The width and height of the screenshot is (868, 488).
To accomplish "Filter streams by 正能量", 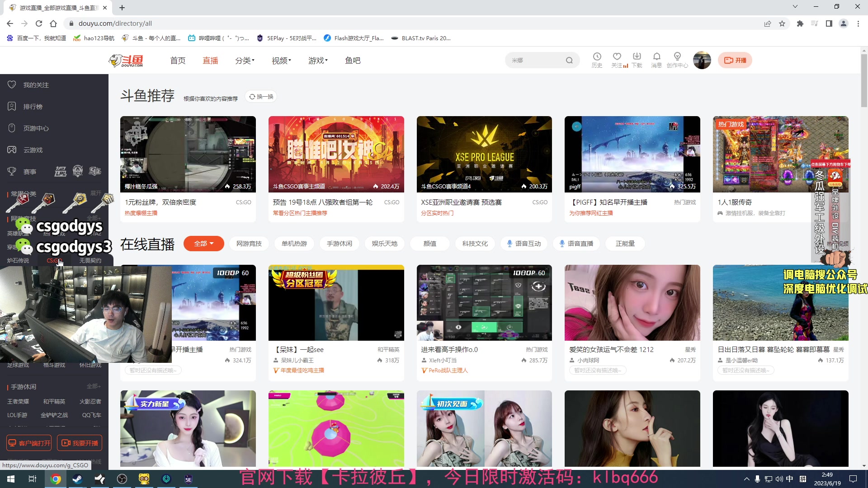I will click(x=625, y=244).
